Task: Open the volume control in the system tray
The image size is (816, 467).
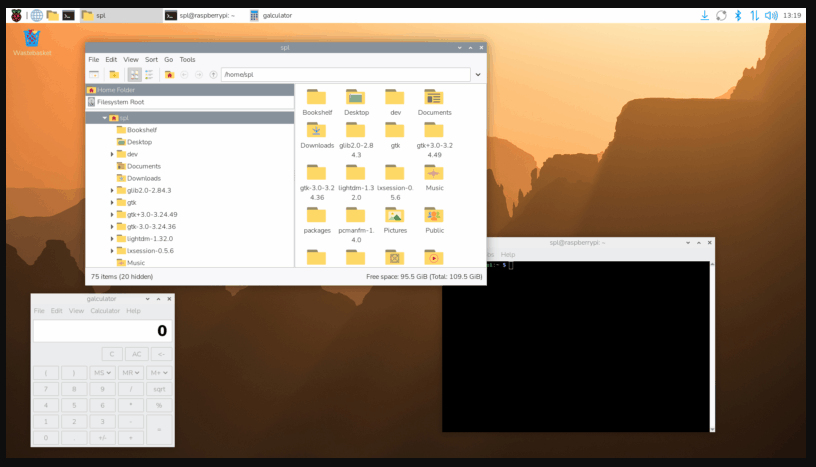Action: (771, 15)
